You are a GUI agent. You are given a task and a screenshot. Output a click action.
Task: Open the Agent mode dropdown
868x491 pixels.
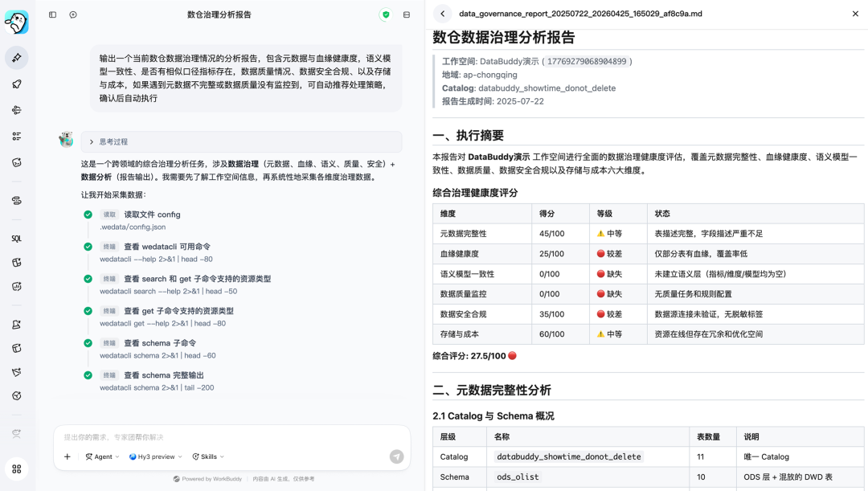pyautogui.click(x=102, y=456)
